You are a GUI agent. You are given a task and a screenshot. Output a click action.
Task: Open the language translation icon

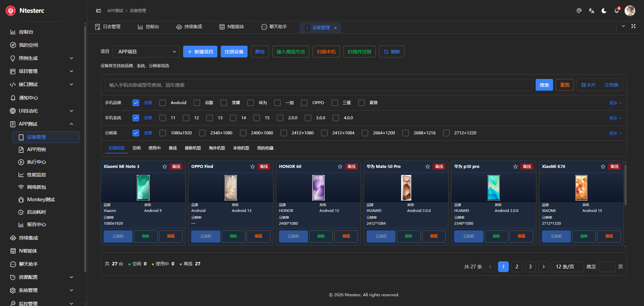coord(591,11)
